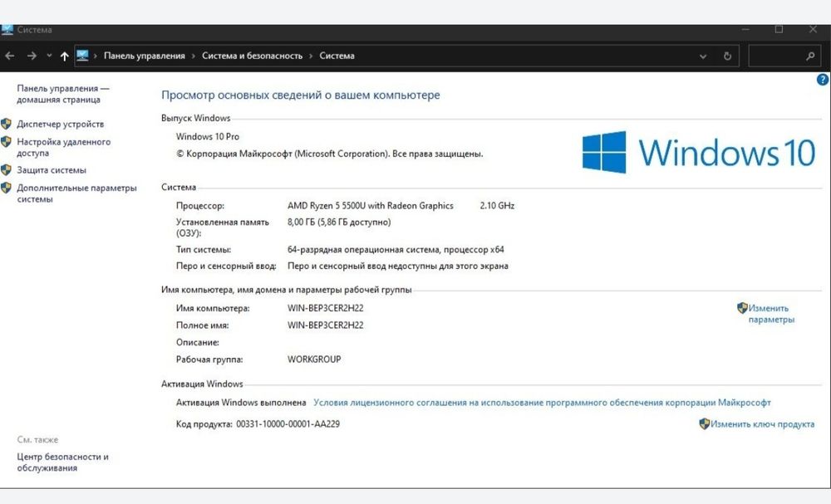Close the Система window
The image size is (831, 504).
click(x=813, y=30)
